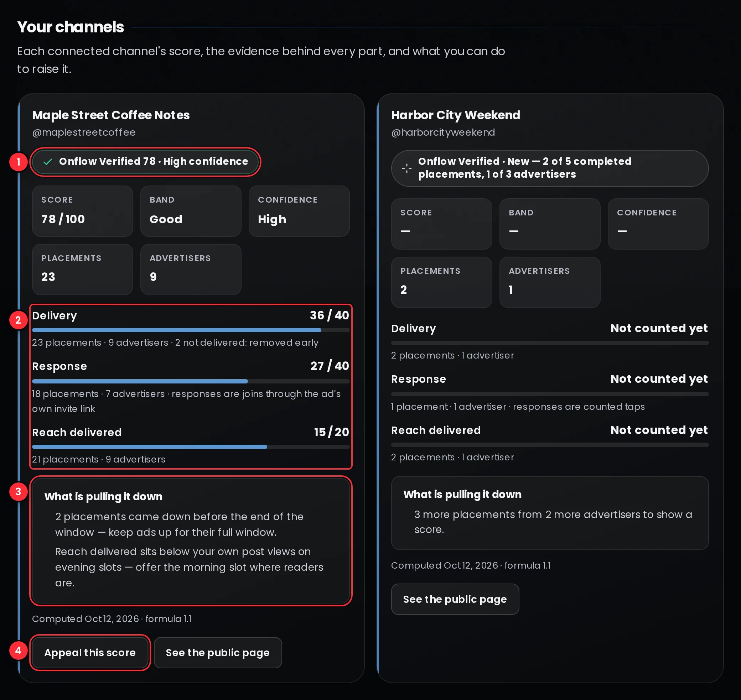Click the 15 / 20 Reach delivered score

point(331,432)
